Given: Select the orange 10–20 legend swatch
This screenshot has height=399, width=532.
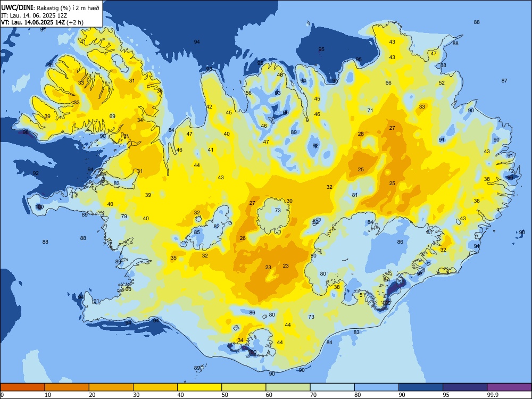Looking at the screenshot, I should [x=67, y=387].
